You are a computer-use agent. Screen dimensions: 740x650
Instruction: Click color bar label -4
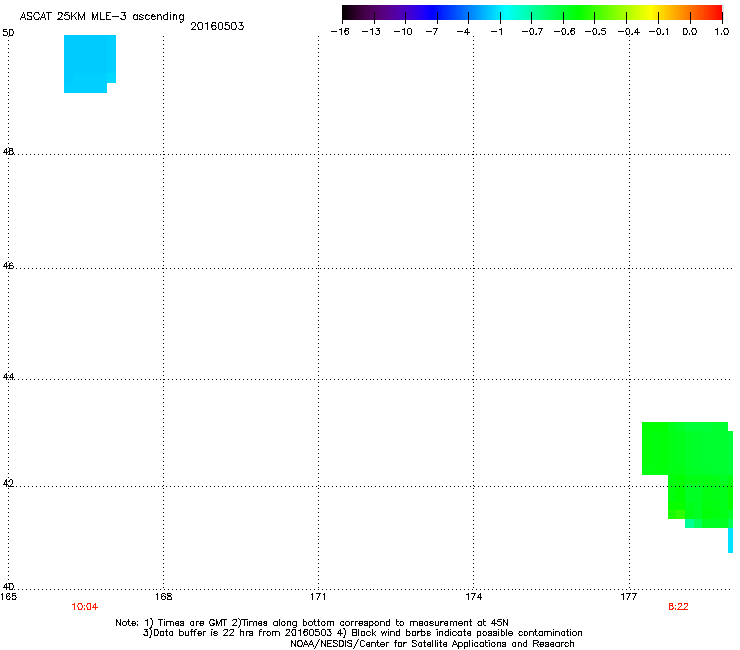pos(463,32)
